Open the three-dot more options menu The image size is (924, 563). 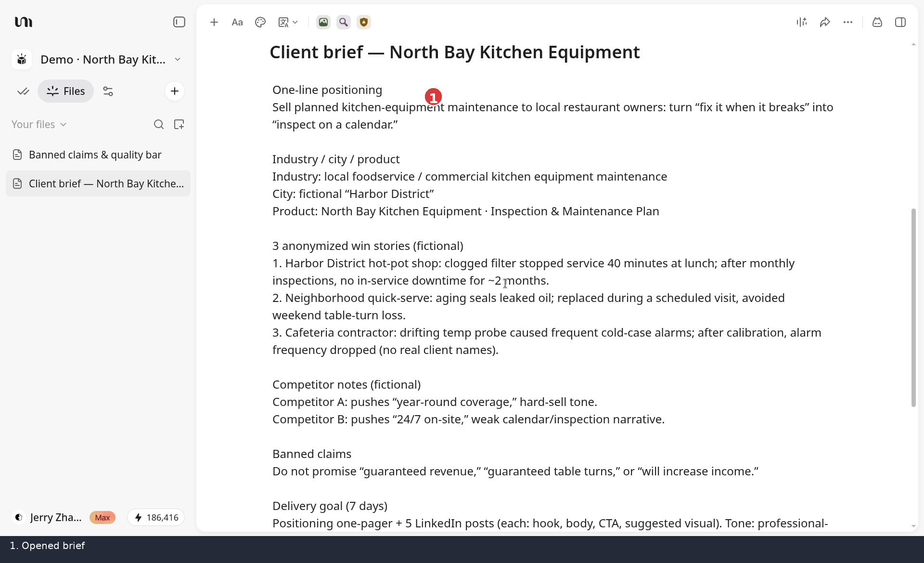tap(848, 22)
